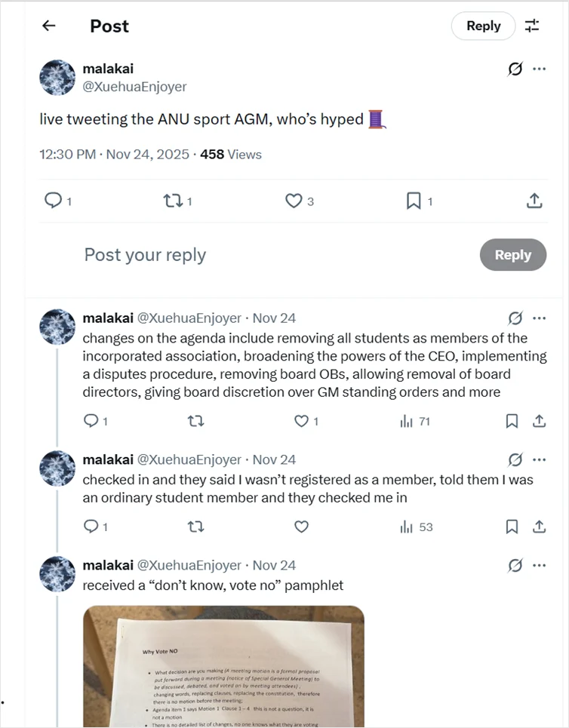Go back using the arrow at top left
Viewport: 569px width, 728px height.
click(x=48, y=25)
